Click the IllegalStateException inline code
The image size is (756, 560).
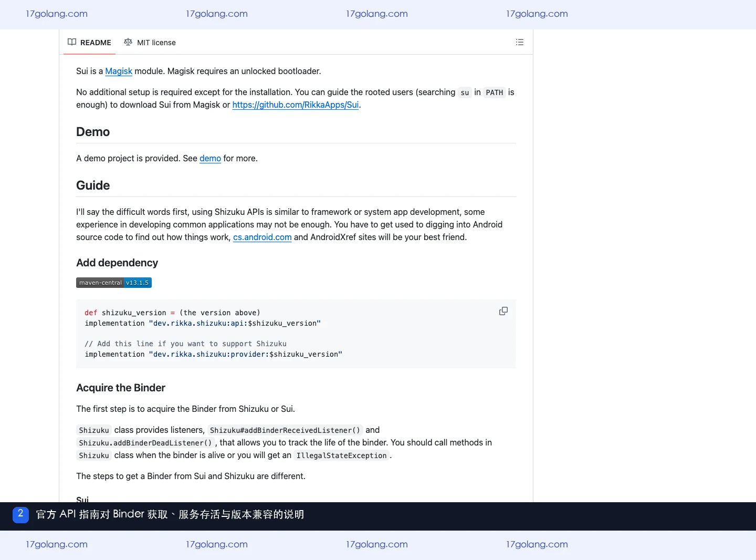(x=341, y=455)
